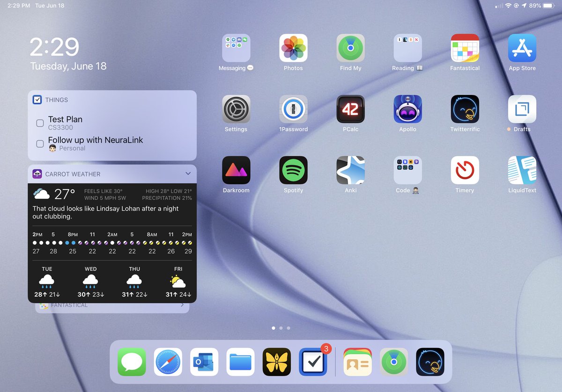Viewport: 562px width, 392px height.
Task: Open Things app with badge in dock
Action: [313, 362]
